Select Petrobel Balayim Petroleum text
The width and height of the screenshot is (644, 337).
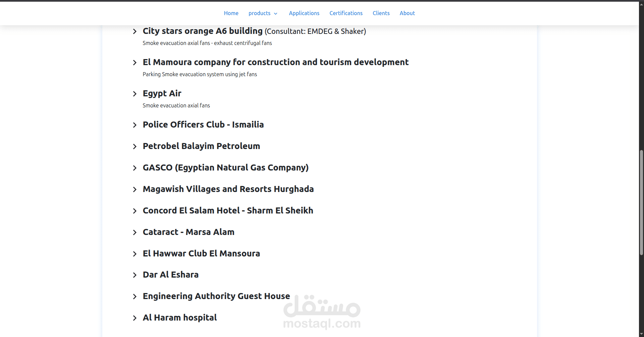click(201, 146)
